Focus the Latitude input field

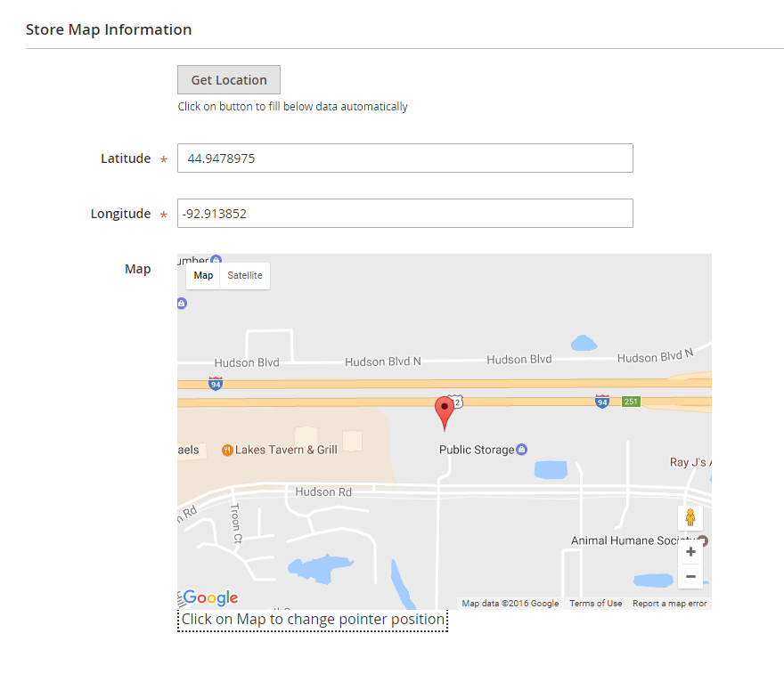coord(404,158)
